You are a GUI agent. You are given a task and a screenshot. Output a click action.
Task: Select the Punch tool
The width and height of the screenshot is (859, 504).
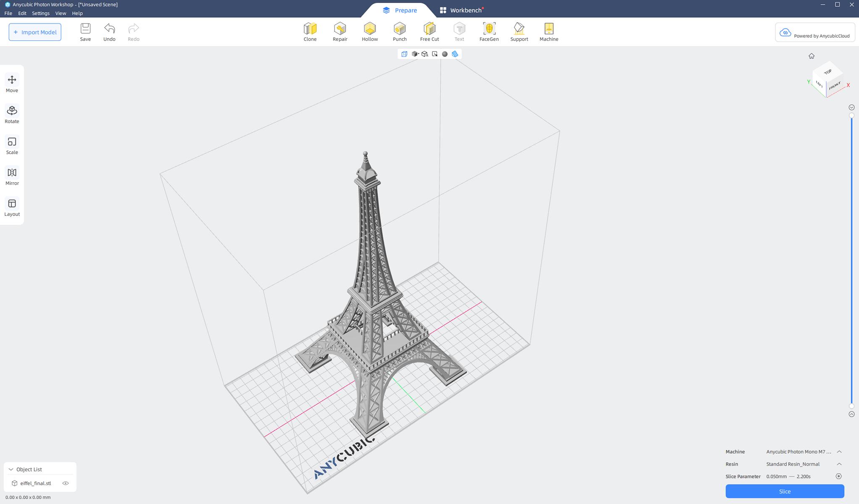[x=399, y=32]
